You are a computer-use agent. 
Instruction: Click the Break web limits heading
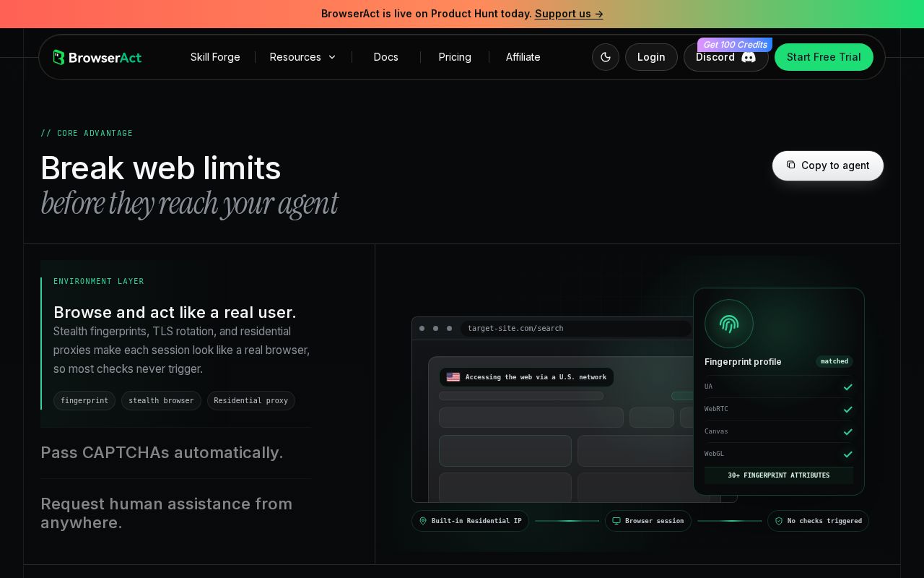161,168
